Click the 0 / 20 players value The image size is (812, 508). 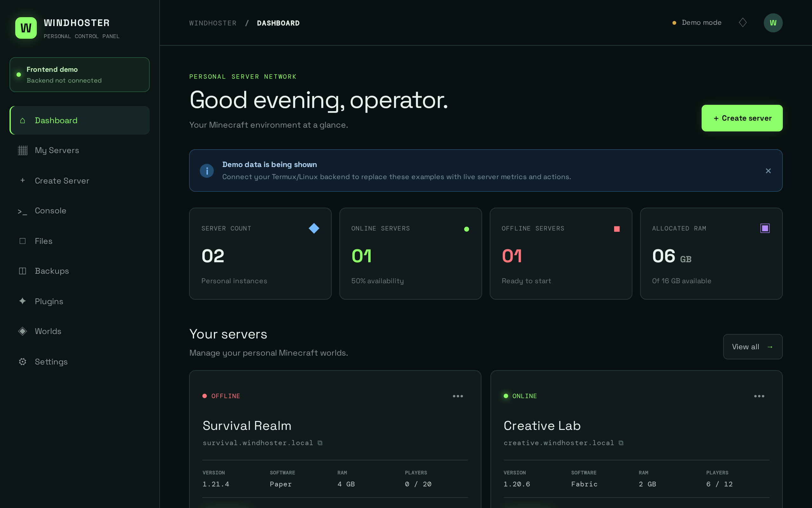(418, 484)
